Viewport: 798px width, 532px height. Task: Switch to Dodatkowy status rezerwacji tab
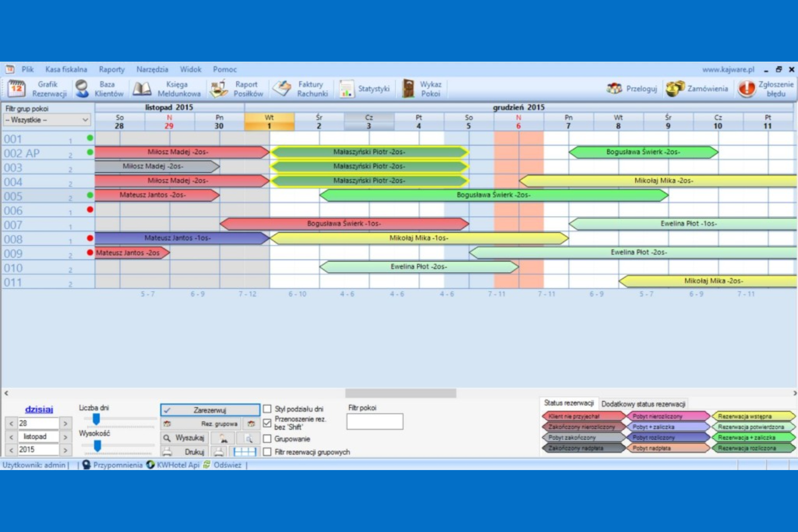pyautogui.click(x=644, y=404)
